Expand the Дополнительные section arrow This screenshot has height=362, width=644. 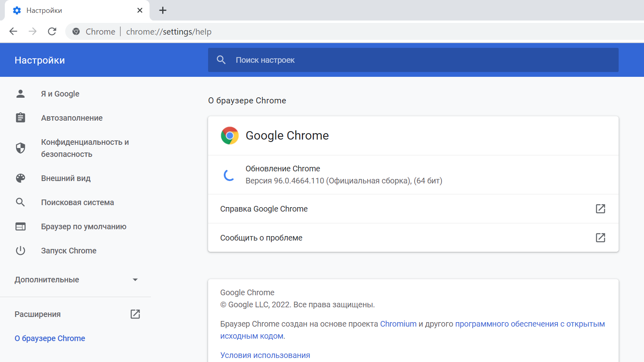pos(135,280)
